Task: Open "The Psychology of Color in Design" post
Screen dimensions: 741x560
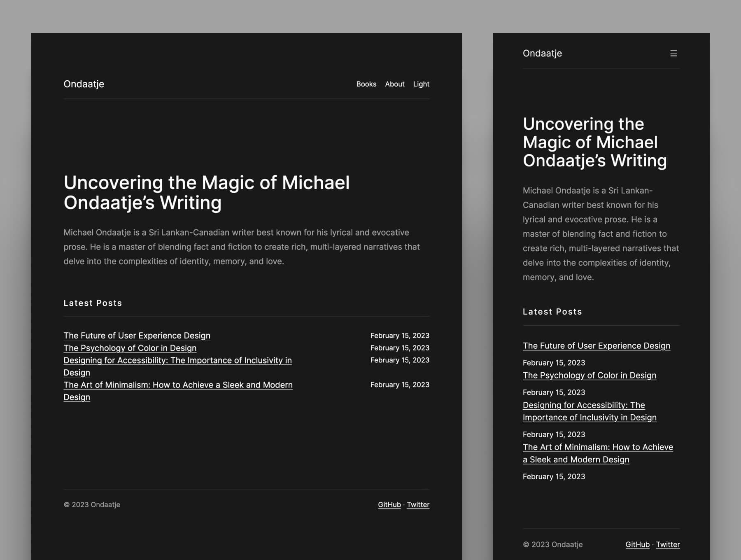Action: pyautogui.click(x=130, y=348)
